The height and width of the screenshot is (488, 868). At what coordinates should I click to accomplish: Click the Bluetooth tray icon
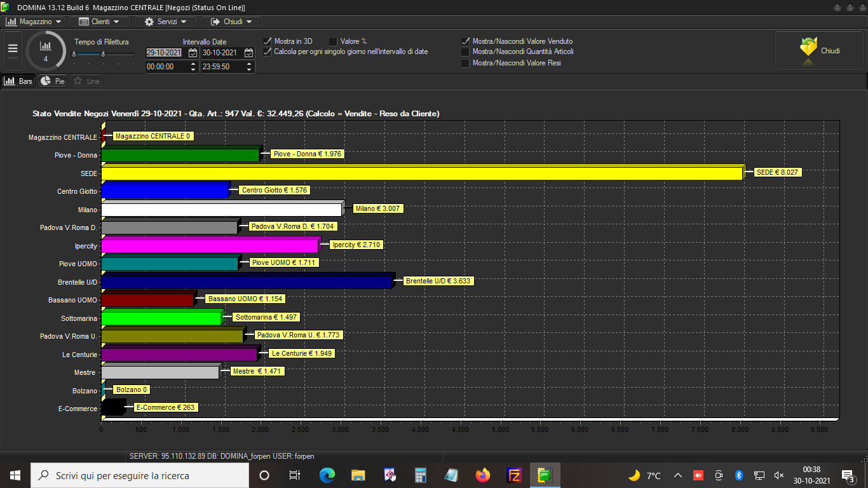click(x=739, y=475)
